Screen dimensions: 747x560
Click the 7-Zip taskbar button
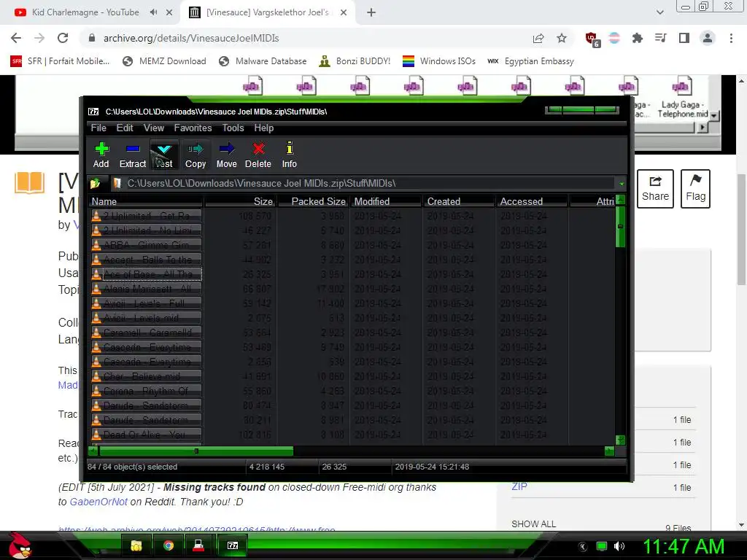pos(233,545)
